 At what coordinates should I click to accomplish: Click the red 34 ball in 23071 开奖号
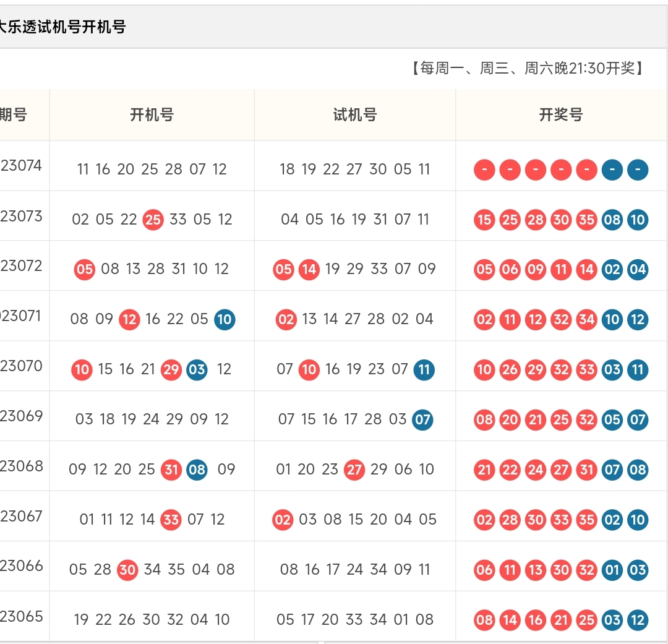(586, 320)
